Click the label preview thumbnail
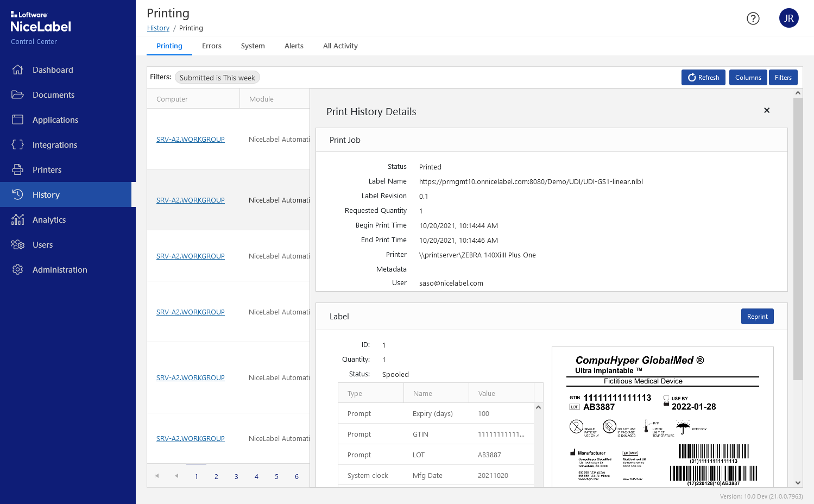 click(x=662, y=417)
